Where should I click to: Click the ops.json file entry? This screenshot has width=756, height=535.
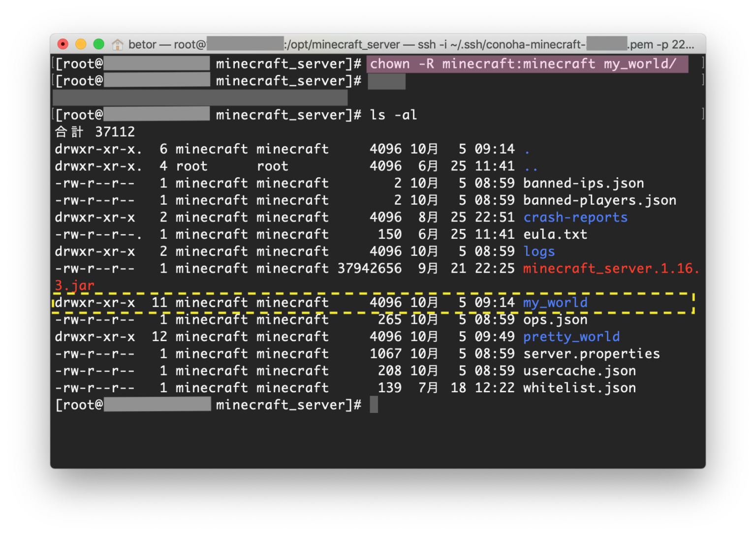click(x=555, y=319)
